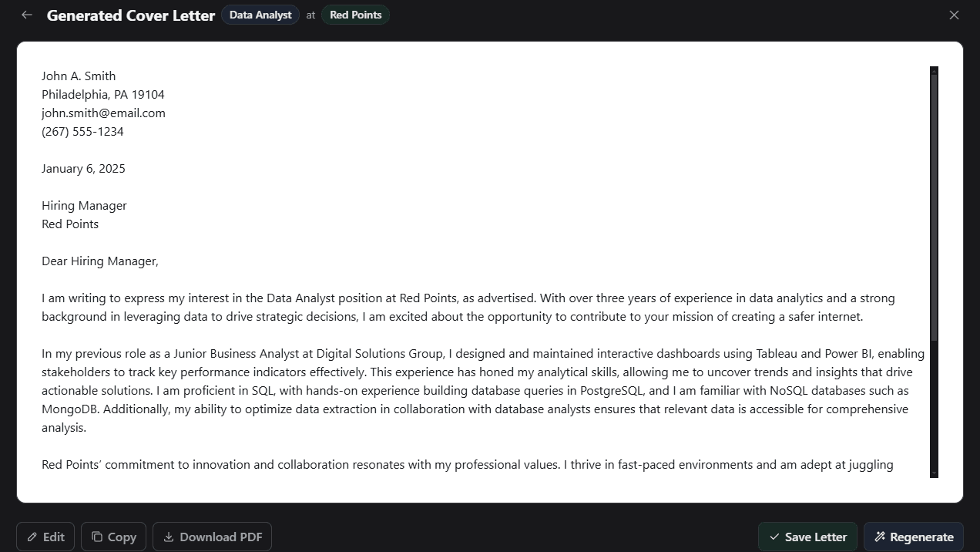Close the Generated Cover Letter dialog
980x552 pixels.
[954, 15]
